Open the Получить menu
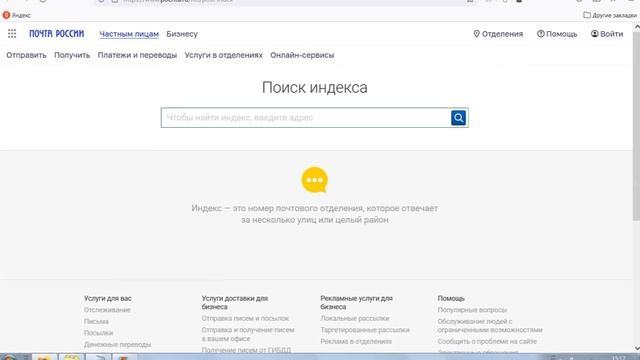 click(x=72, y=55)
